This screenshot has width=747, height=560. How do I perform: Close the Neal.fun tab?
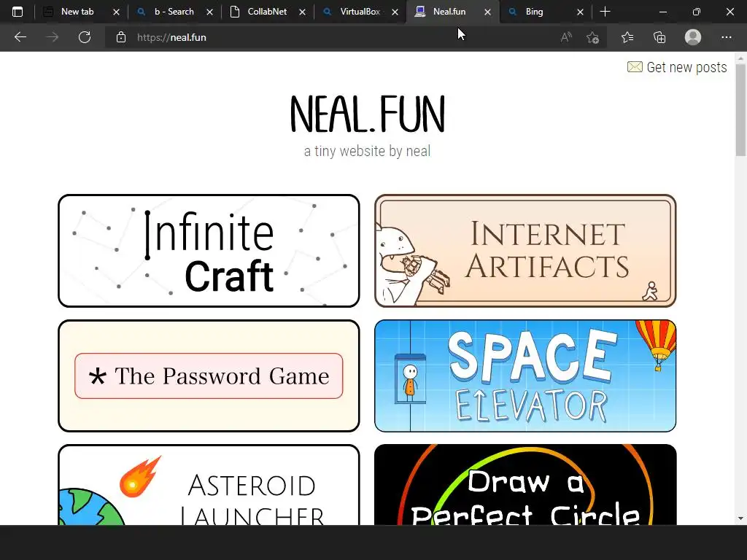487,12
